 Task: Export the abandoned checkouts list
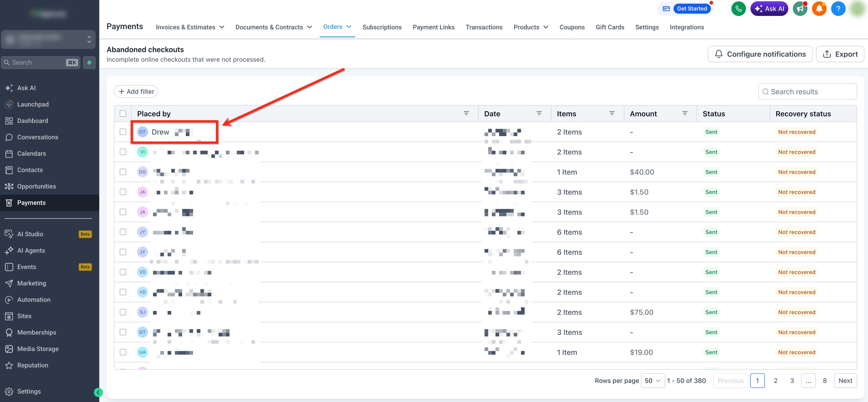click(840, 54)
